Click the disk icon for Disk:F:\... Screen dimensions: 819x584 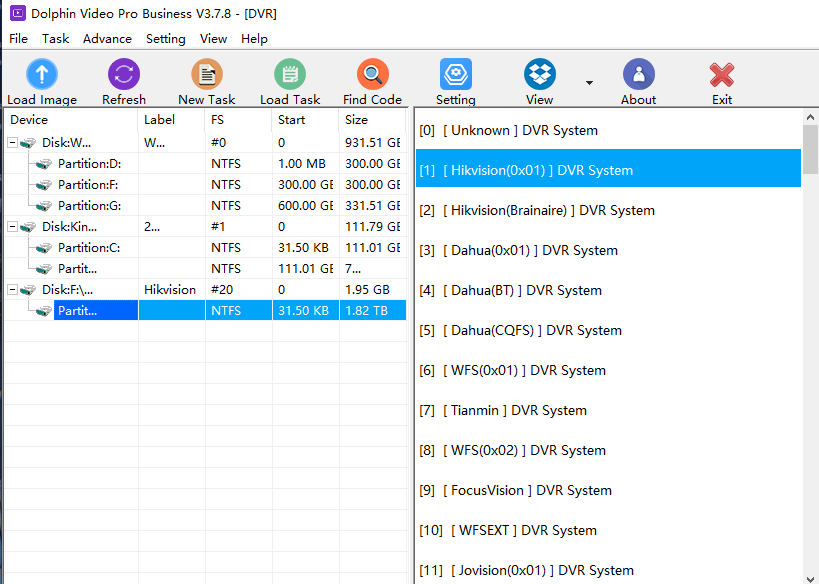(28, 289)
